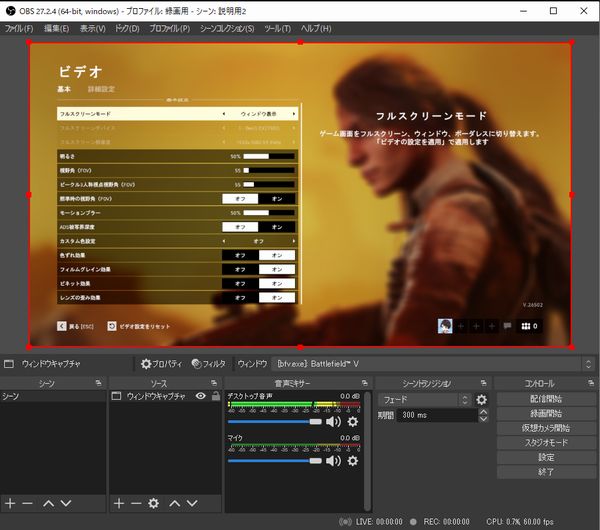Click left arrow of フルスクリーンモード option

(224, 114)
